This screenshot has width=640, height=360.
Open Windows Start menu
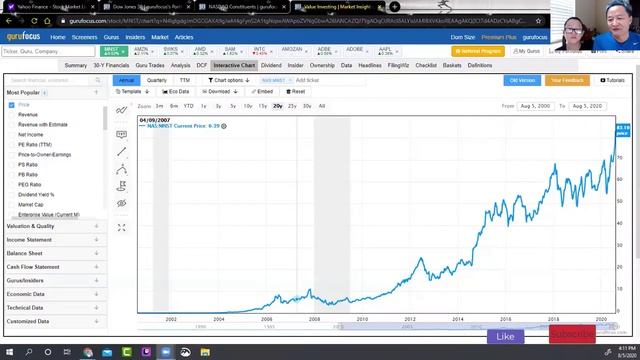[9, 352]
